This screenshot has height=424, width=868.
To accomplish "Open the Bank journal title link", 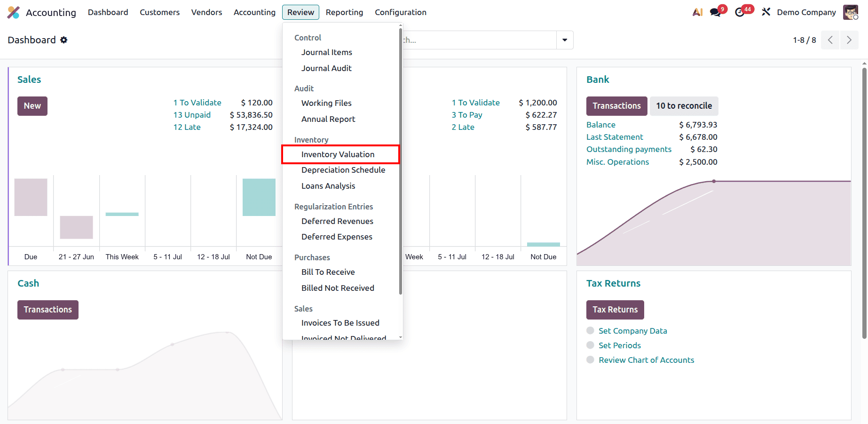I will 598,80.
